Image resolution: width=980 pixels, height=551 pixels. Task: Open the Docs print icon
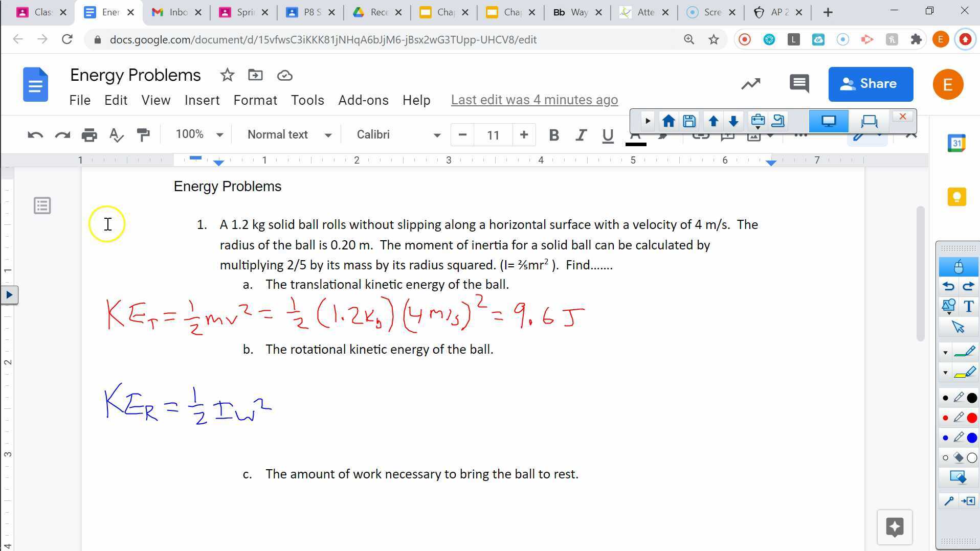pos(90,134)
